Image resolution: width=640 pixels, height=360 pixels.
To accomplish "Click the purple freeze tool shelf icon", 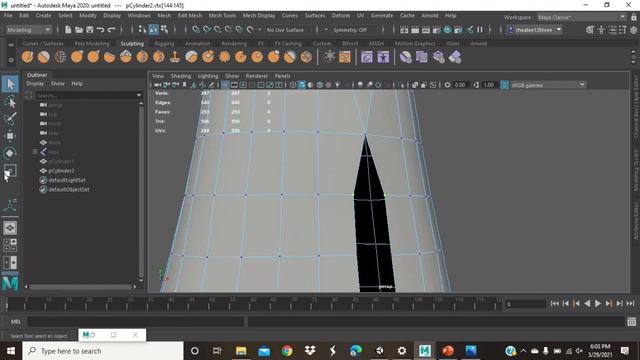I will pyautogui.click(x=405, y=57).
